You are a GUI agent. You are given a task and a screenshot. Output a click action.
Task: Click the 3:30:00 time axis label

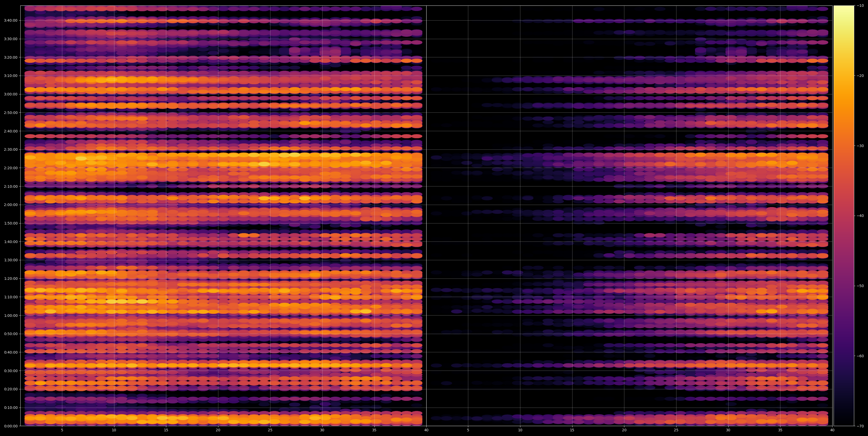click(x=10, y=39)
